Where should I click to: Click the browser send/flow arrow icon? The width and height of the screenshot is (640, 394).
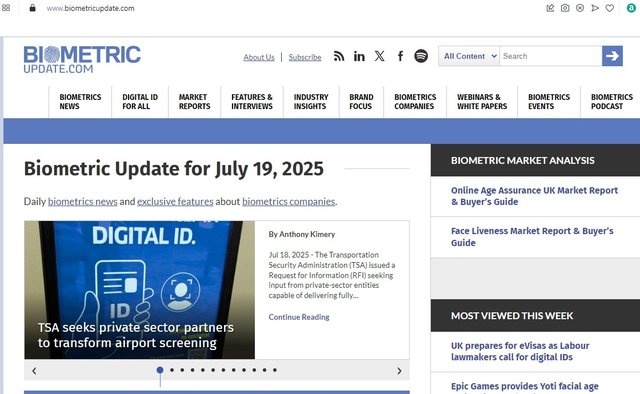coord(595,8)
